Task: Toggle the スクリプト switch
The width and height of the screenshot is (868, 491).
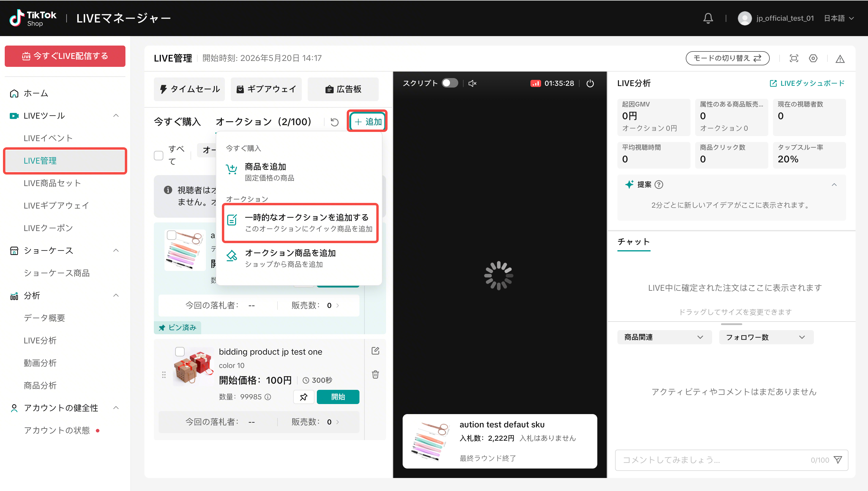Action: pos(450,83)
